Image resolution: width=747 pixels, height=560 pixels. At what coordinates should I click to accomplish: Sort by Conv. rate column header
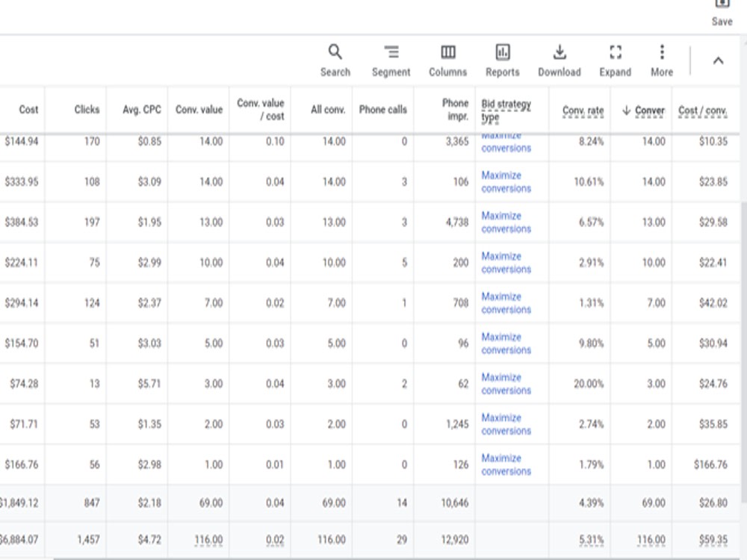click(x=583, y=111)
